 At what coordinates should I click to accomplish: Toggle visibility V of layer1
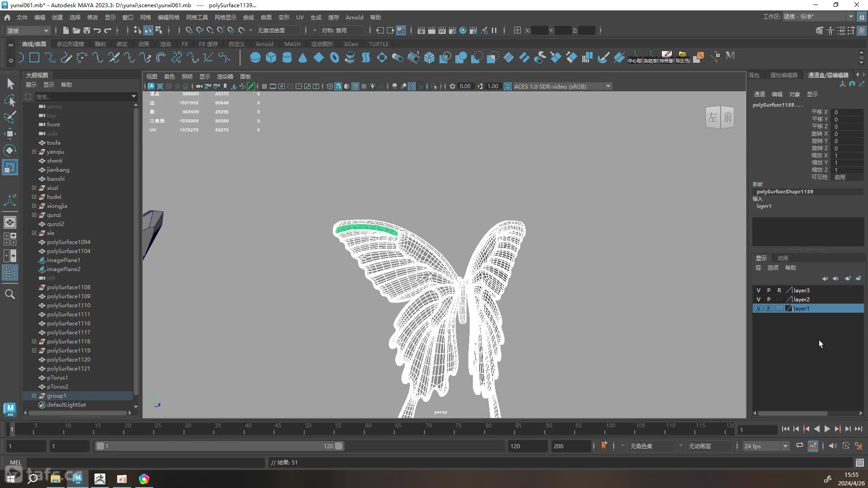[759, 308]
